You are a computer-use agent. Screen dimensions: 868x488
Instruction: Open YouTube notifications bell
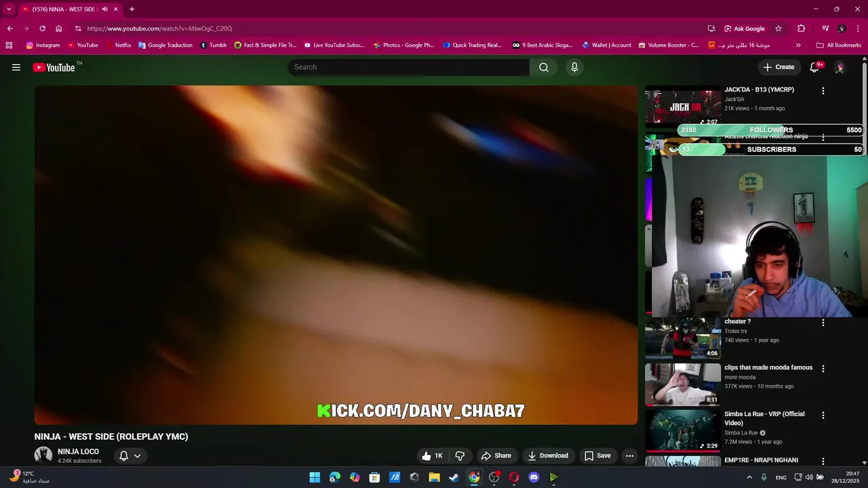pos(815,67)
